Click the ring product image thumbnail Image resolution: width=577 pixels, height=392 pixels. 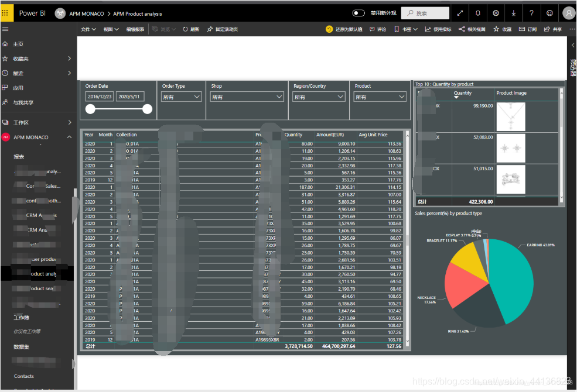[x=511, y=179]
